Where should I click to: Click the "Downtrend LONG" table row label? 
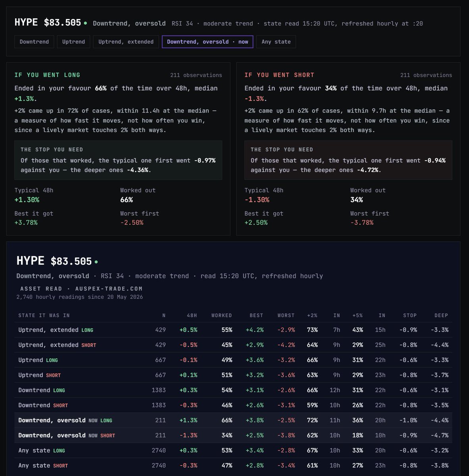click(42, 390)
